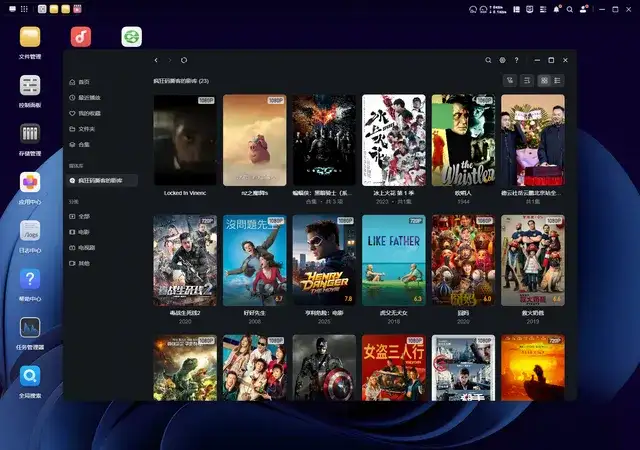
Task: Open 文件管理 file manager desktop icon
Action: (30, 42)
